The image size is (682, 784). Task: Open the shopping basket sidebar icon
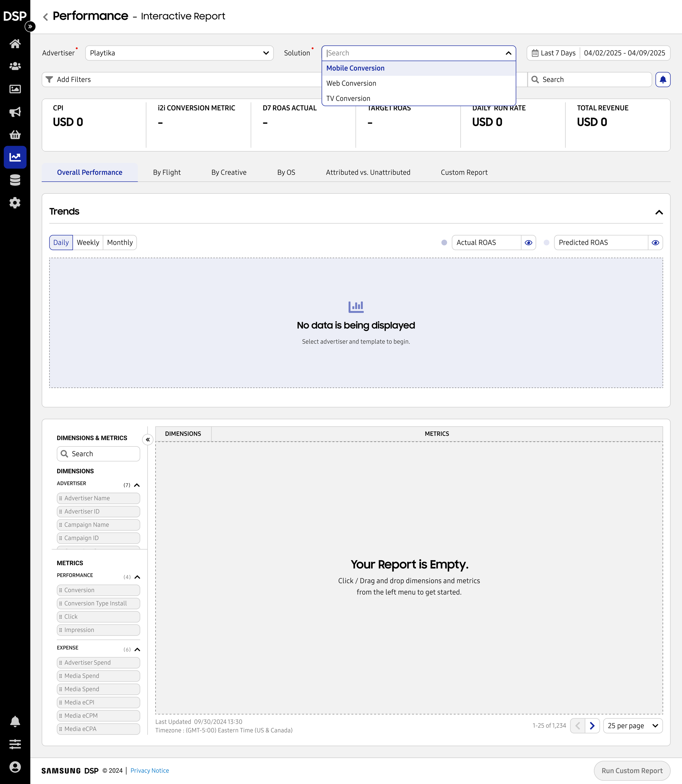tap(15, 135)
